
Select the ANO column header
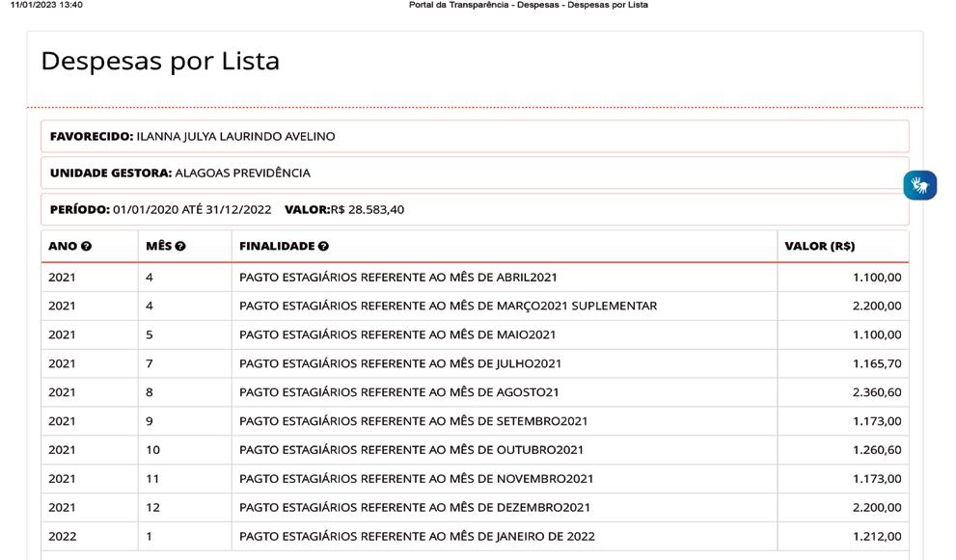pos(90,246)
